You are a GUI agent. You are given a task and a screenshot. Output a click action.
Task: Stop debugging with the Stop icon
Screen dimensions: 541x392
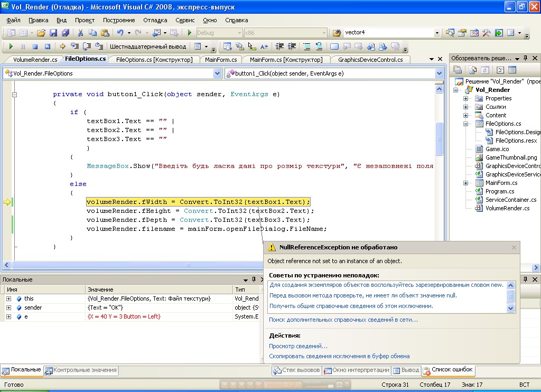[x=35, y=46]
